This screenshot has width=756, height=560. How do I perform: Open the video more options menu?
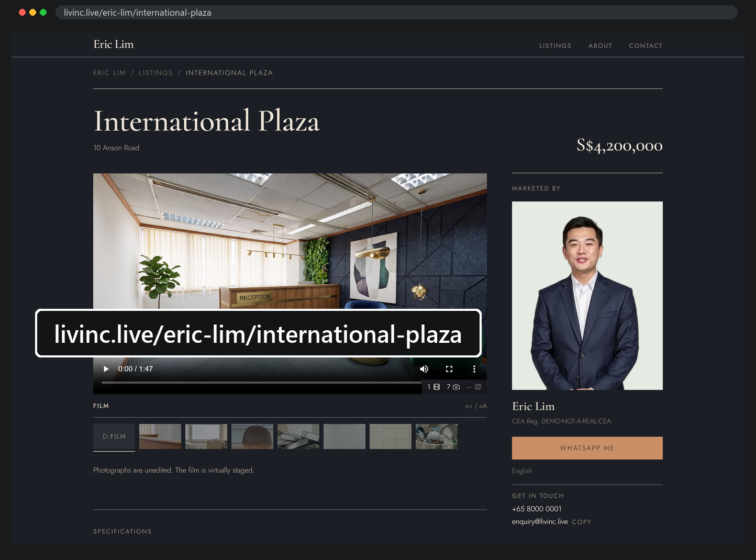pos(474,369)
